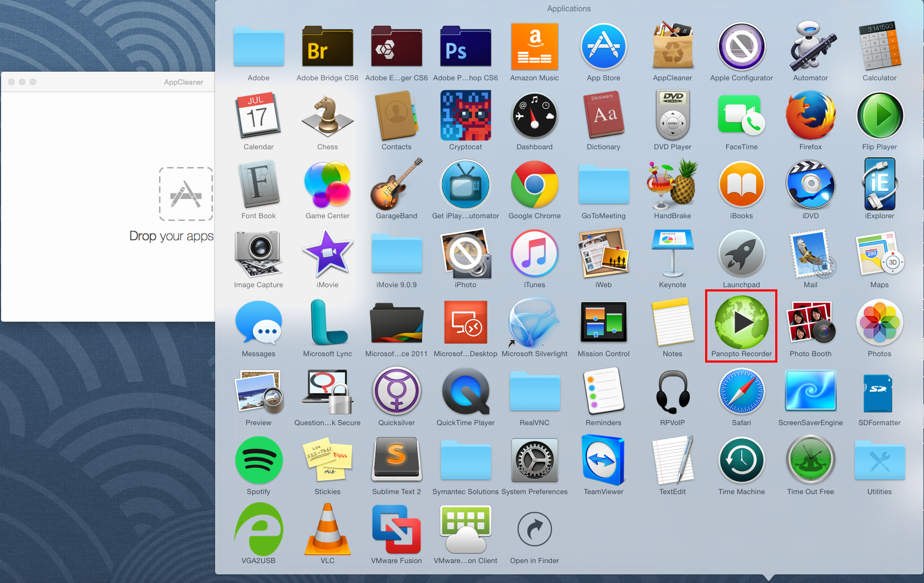Image resolution: width=924 pixels, height=583 pixels.
Task: Click the AppCleaner drop zone box
Action: (x=186, y=194)
